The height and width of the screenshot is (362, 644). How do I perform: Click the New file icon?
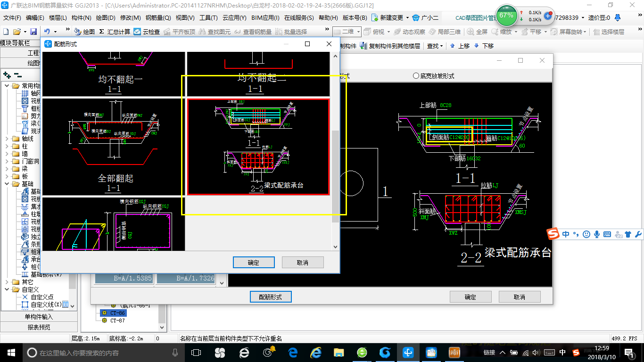coord(6,32)
